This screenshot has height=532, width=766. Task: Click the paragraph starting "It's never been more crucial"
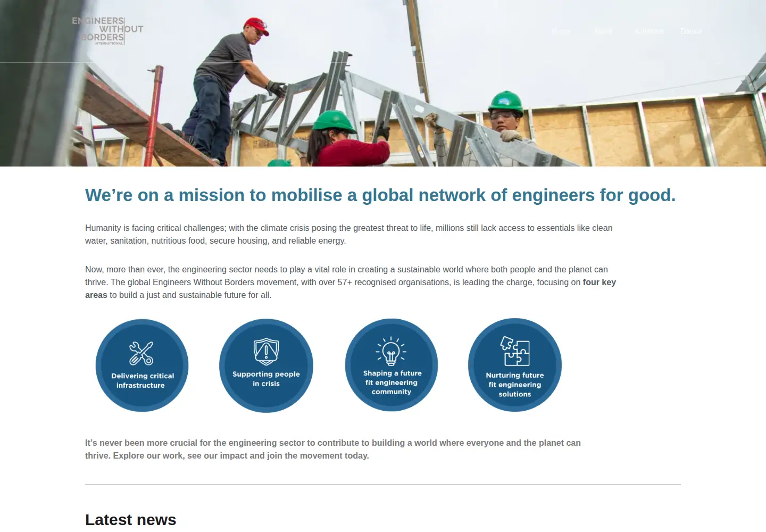(333, 449)
